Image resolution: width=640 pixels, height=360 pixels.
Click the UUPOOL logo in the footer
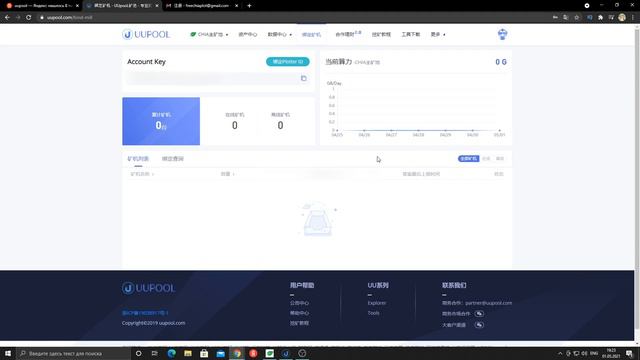(149, 288)
